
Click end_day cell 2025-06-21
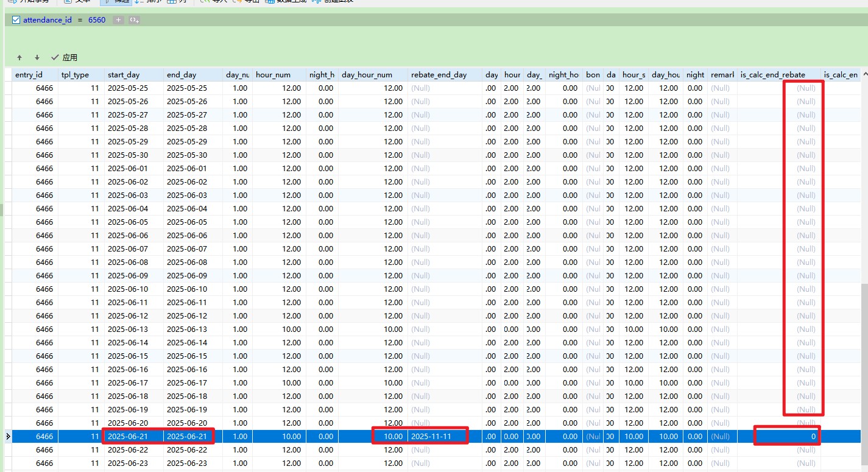[193, 436]
